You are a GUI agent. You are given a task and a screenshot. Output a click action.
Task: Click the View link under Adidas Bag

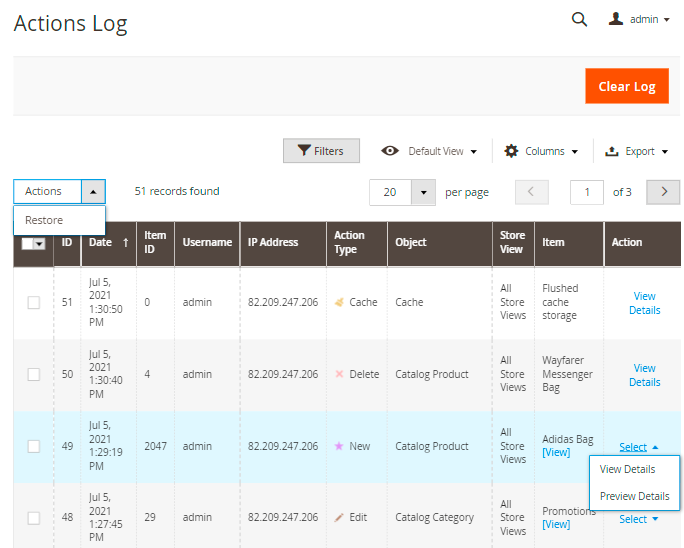point(556,452)
